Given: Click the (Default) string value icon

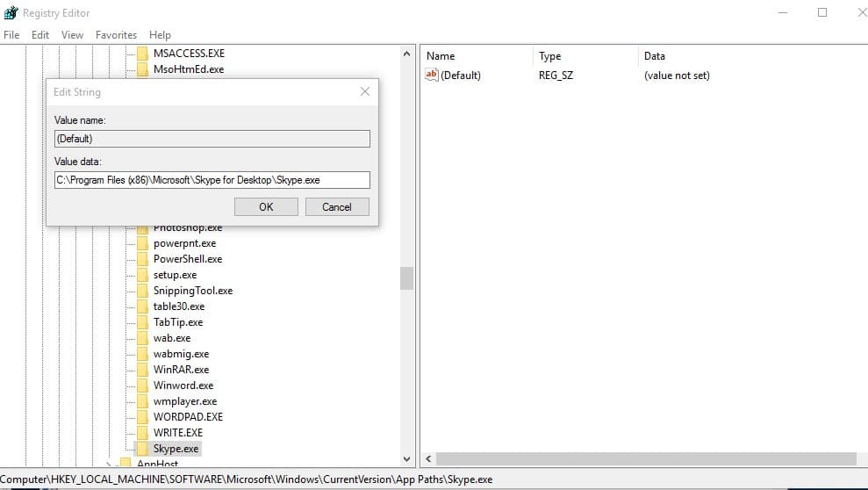Looking at the screenshot, I should [431, 75].
